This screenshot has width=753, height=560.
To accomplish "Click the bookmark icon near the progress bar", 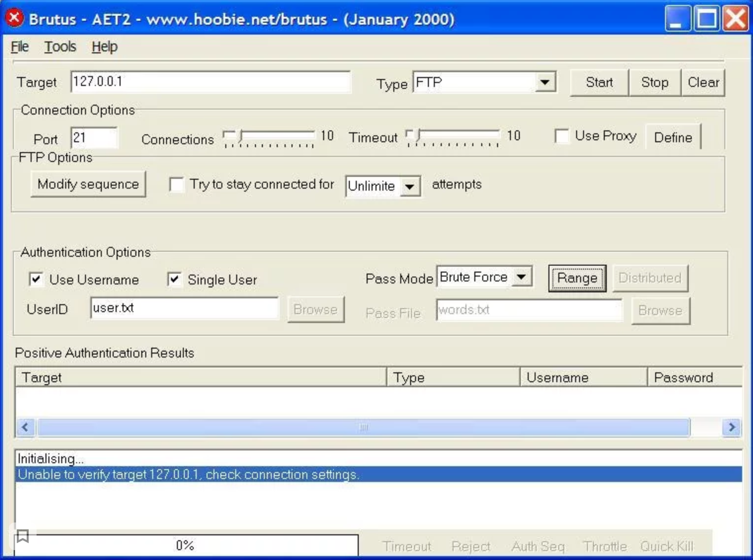I will coord(22,536).
